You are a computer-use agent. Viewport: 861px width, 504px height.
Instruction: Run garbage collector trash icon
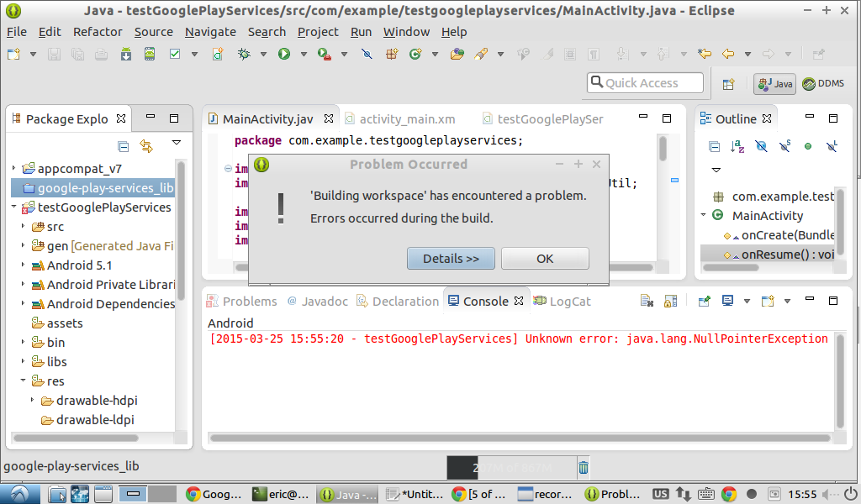coord(584,467)
